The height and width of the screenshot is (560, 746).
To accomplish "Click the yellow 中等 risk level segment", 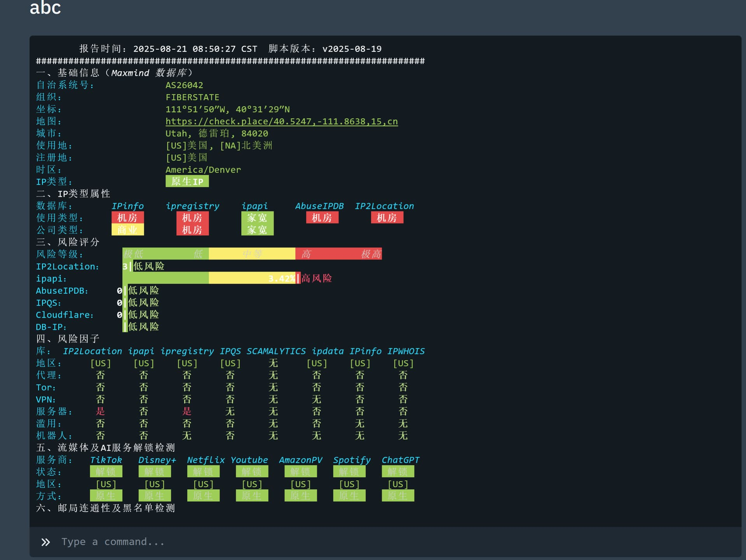I will tap(252, 254).
